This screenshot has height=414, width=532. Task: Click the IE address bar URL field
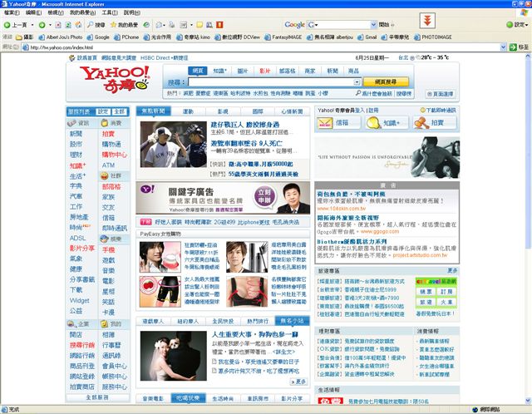[x=261, y=47]
